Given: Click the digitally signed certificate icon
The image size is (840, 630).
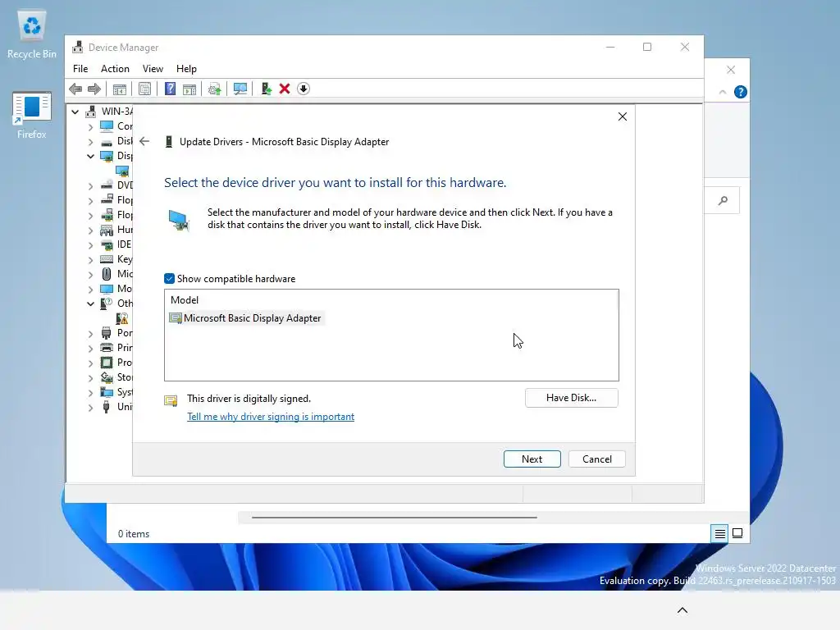Looking at the screenshot, I should pyautogui.click(x=171, y=400).
